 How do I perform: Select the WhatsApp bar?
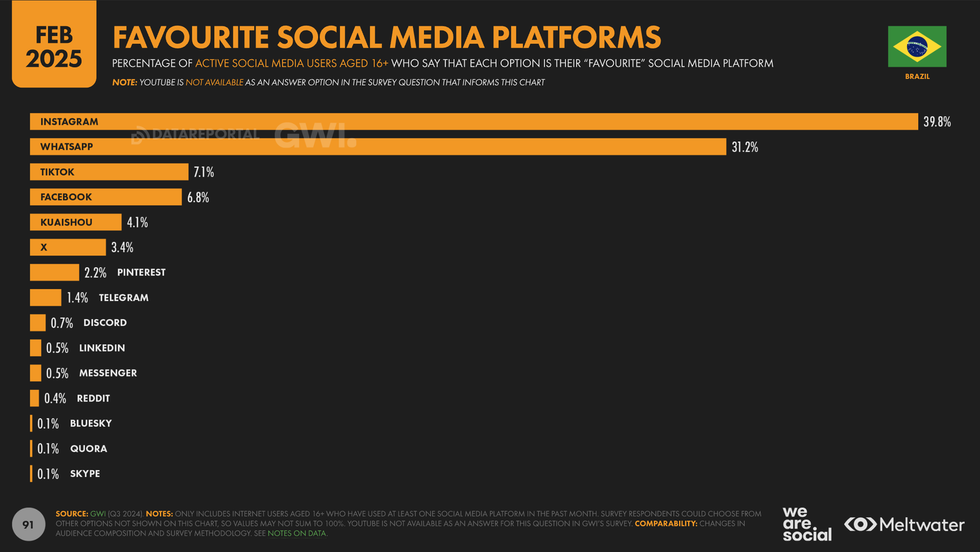(x=375, y=146)
